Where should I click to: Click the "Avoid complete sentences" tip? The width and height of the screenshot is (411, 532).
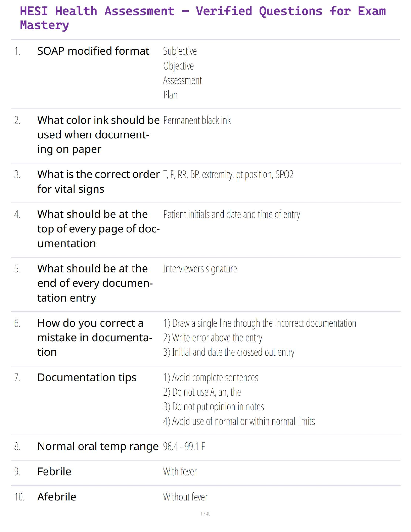tap(211, 378)
